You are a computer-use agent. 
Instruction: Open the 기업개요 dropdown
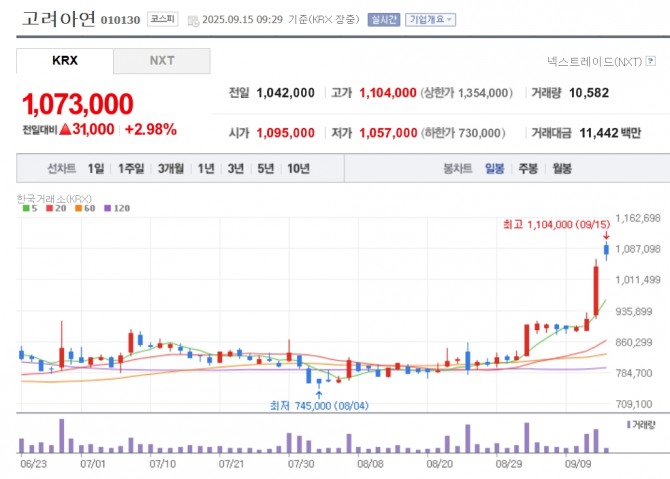click(430, 20)
